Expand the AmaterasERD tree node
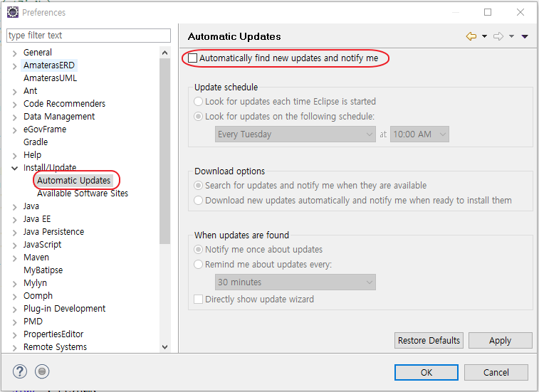This screenshot has height=392, width=539. coord(14,66)
